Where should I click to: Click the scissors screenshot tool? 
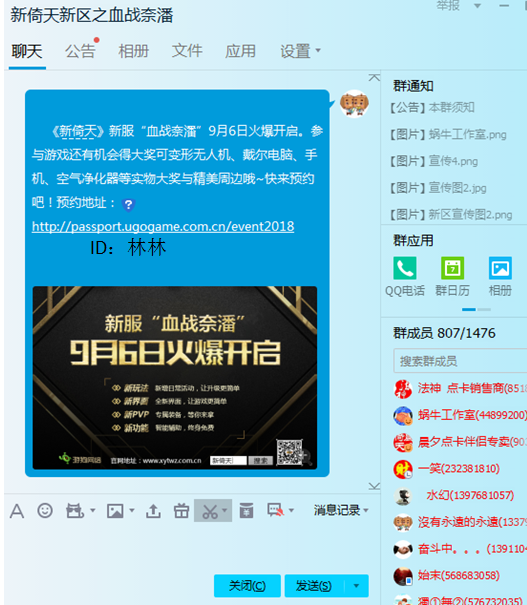(x=210, y=511)
